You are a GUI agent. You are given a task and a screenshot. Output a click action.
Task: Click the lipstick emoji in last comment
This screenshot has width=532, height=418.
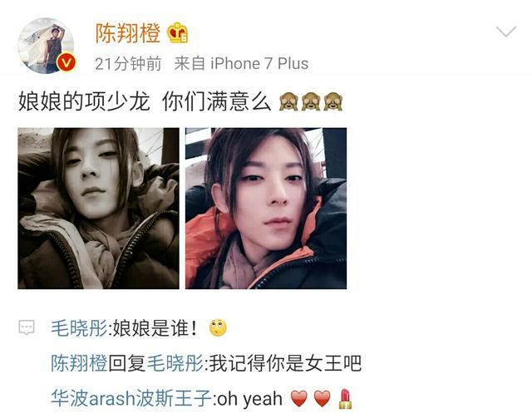[x=346, y=399]
